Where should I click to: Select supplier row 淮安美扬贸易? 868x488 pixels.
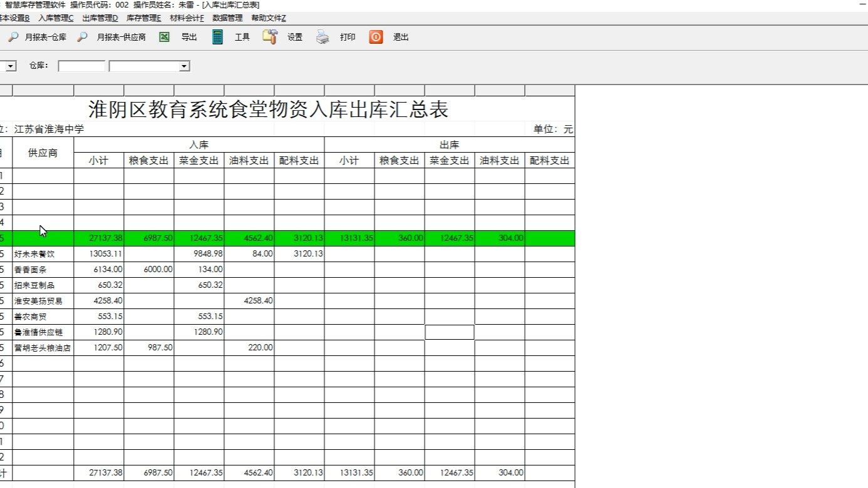(x=39, y=301)
